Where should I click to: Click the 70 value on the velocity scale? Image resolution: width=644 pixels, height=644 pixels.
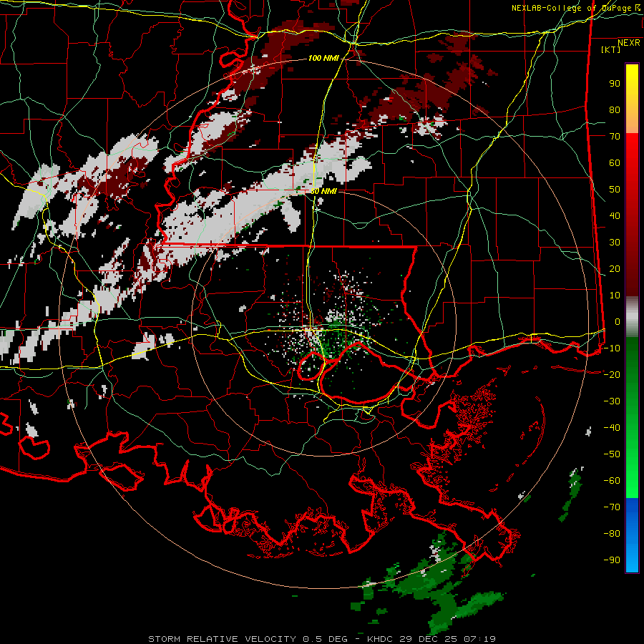615,137
